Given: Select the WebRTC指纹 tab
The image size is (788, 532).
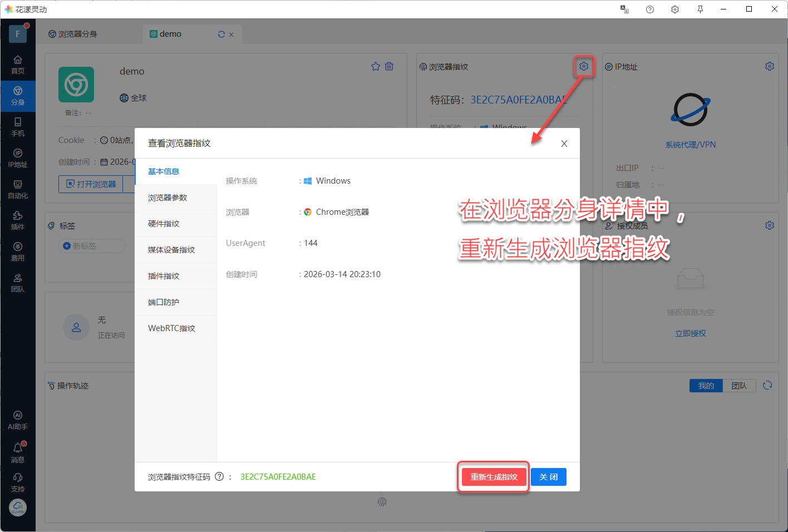Looking at the screenshot, I should [x=171, y=328].
